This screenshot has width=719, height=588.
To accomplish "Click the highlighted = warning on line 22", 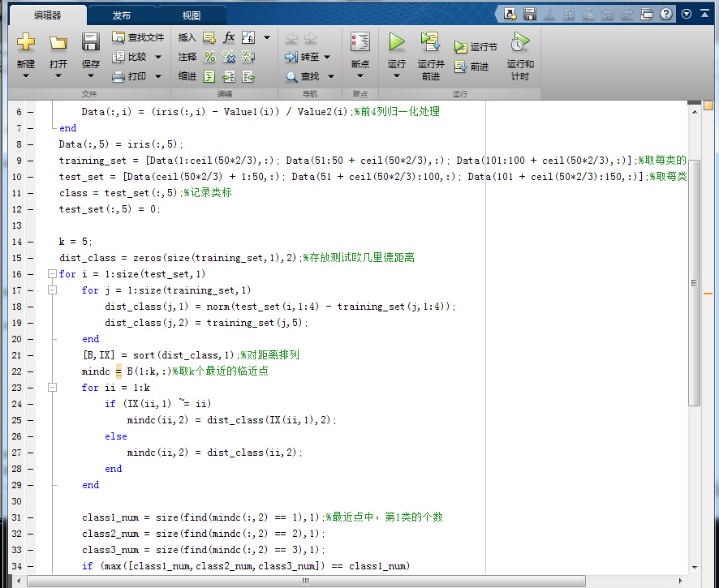I will tap(118, 371).
